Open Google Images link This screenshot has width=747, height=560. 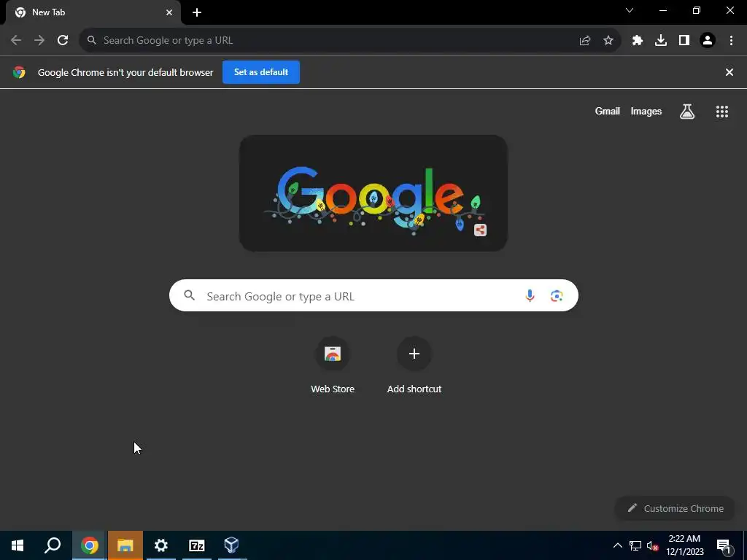pyautogui.click(x=646, y=111)
